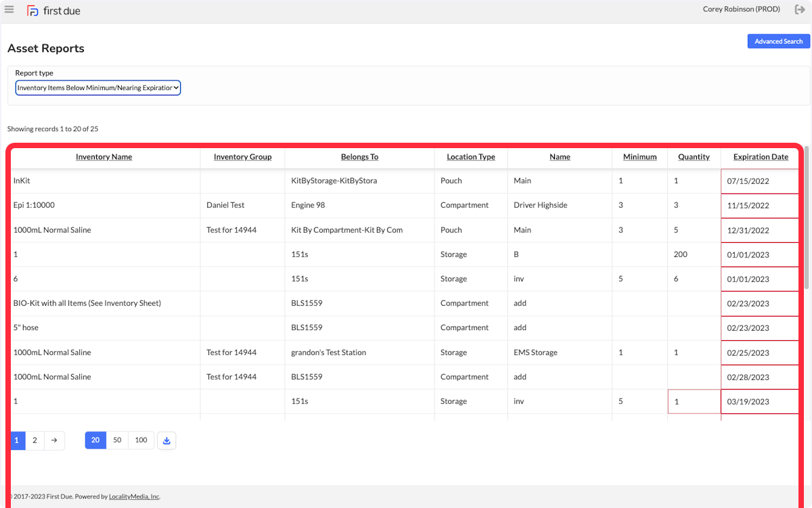This screenshot has width=812, height=508.
Task: Sort by Quantity column header
Action: click(694, 157)
